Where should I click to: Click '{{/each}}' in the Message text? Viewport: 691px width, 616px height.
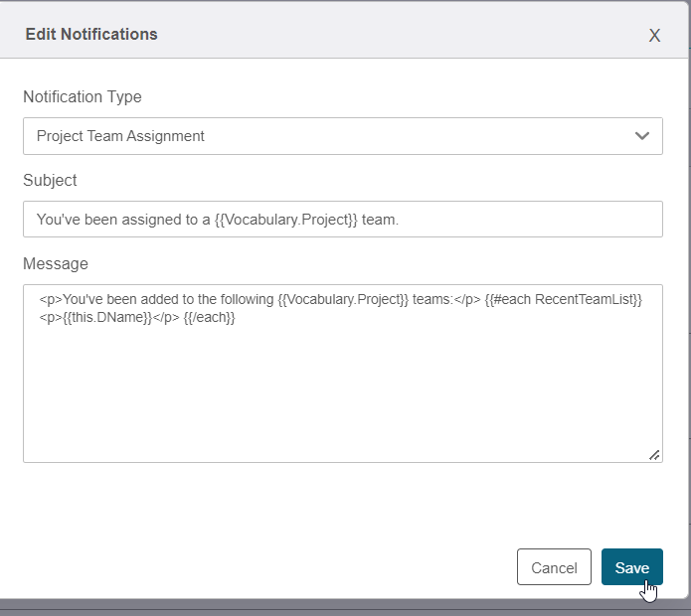coord(210,318)
